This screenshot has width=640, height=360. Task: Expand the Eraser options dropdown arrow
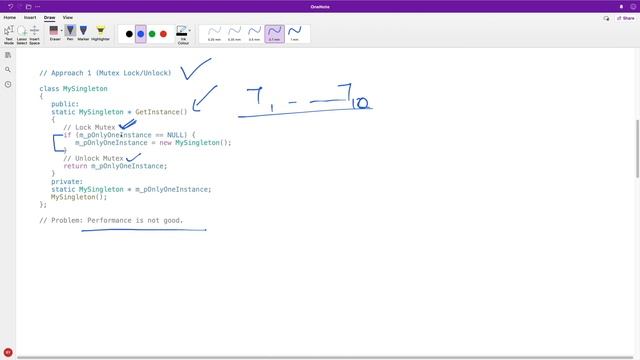tap(62, 31)
